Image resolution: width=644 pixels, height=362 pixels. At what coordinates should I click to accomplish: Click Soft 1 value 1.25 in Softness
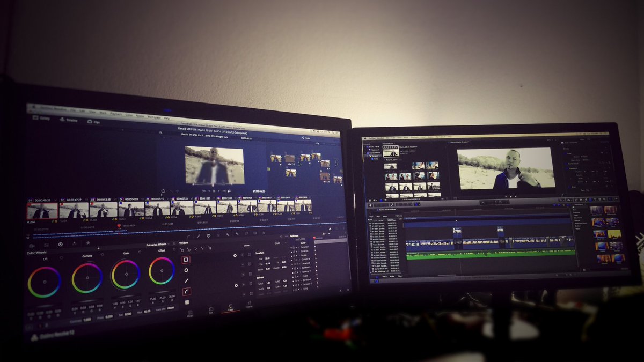(267, 282)
